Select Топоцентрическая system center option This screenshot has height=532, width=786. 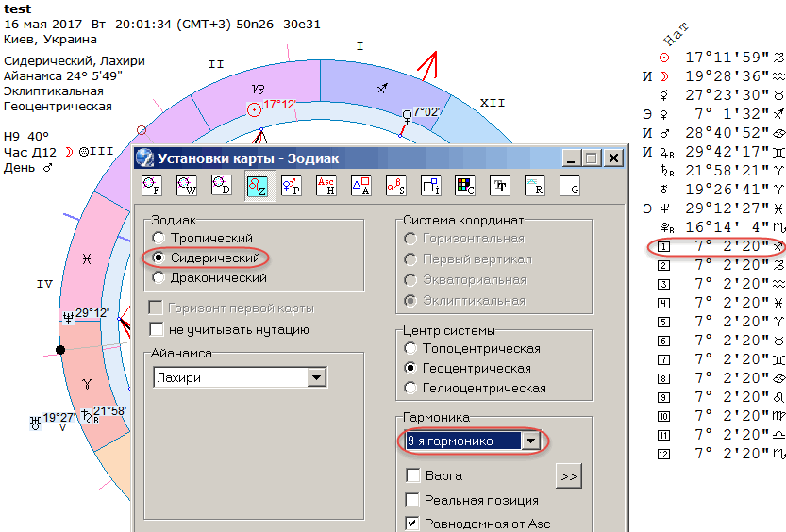point(410,348)
